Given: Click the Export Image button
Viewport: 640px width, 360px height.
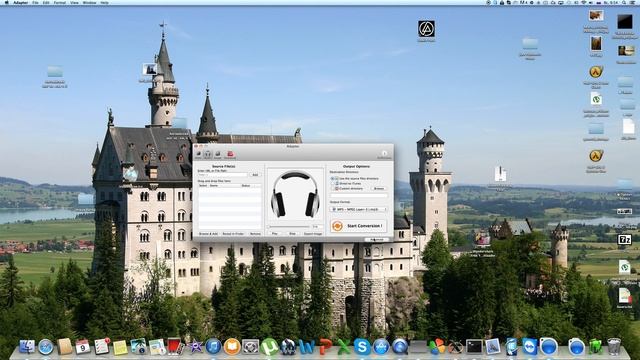Looking at the screenshot, I should tap(313, 233).
